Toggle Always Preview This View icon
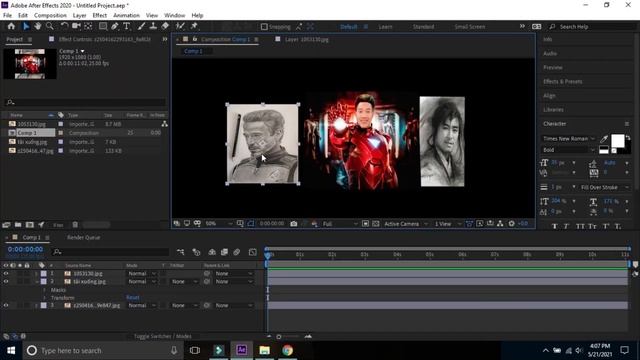This screenshot has width=640, height=360. 176,224
